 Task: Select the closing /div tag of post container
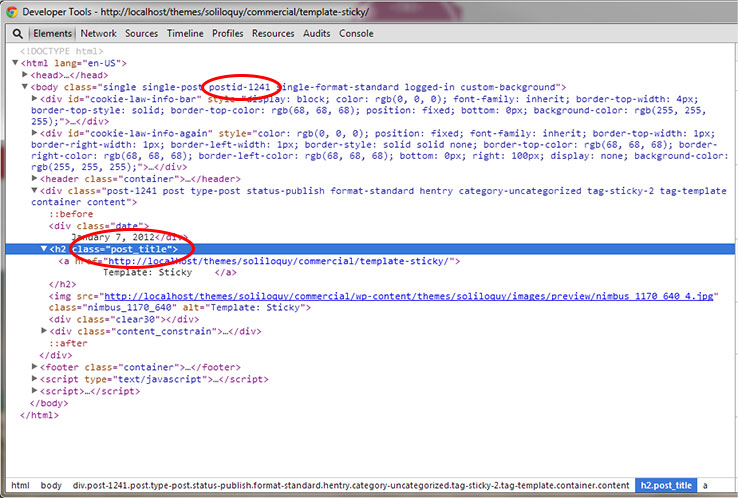(x=56, y=355)
